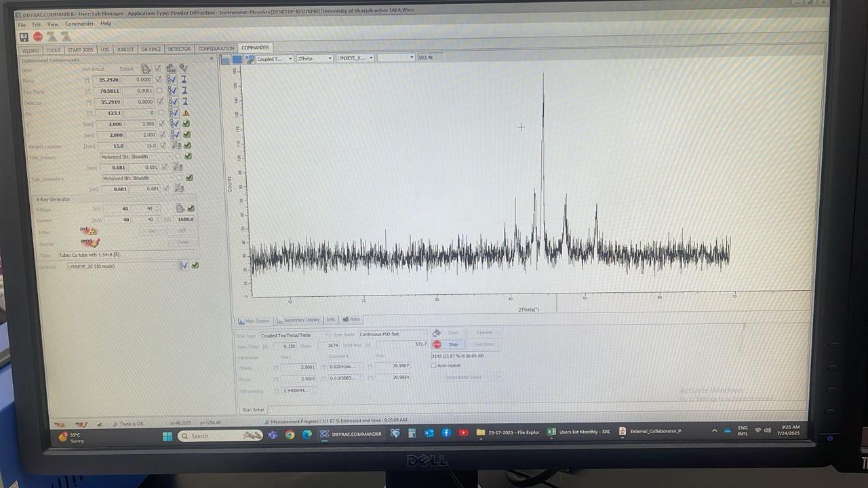Click the X-Ray ON radiation indicator icon
This screenshot has height=488, width=868.
click(87, 231)
